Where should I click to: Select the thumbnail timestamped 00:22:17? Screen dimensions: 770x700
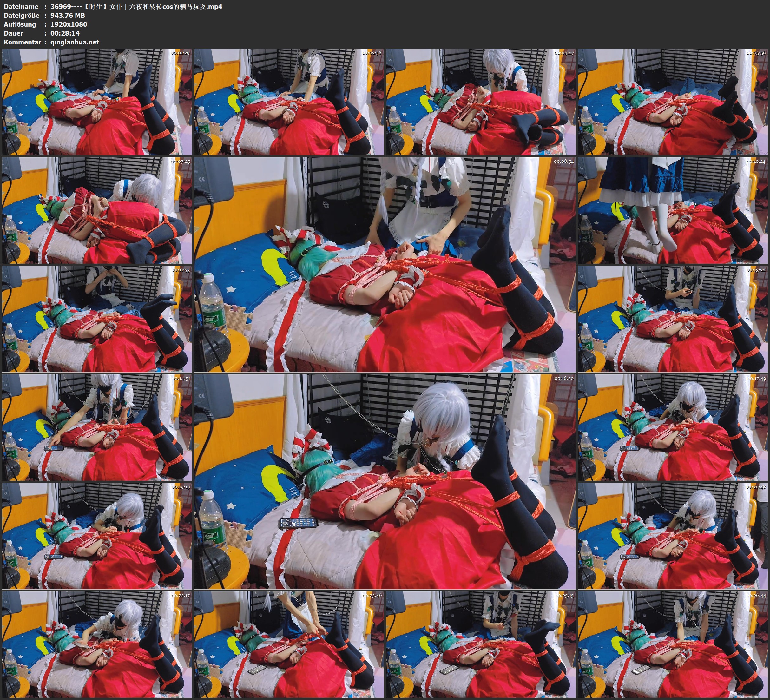97,644
